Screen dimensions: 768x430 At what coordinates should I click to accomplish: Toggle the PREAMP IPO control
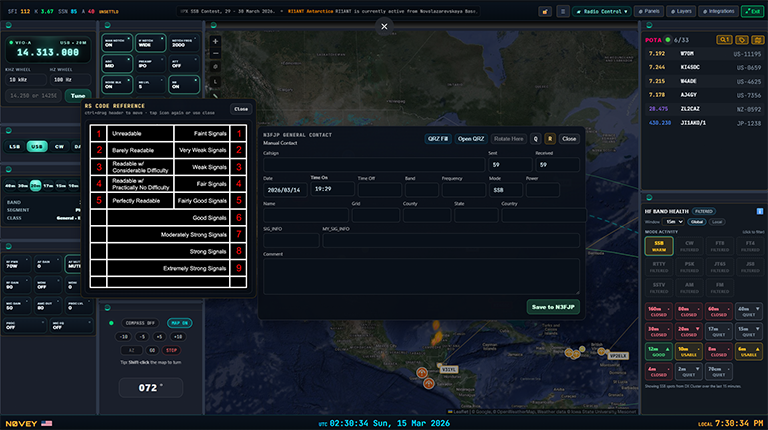[150, 64]
